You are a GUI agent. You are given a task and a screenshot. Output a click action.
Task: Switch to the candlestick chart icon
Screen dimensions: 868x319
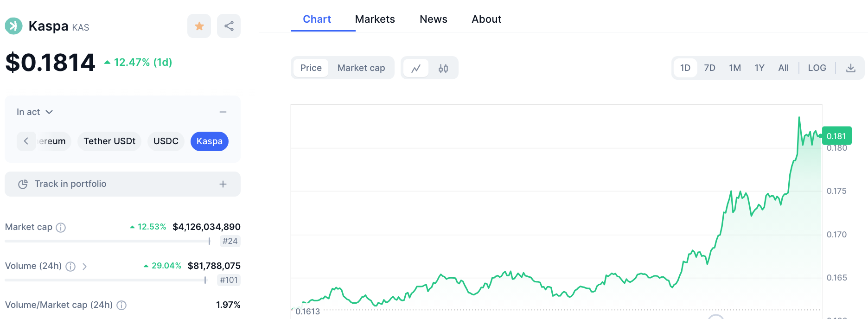443,68
